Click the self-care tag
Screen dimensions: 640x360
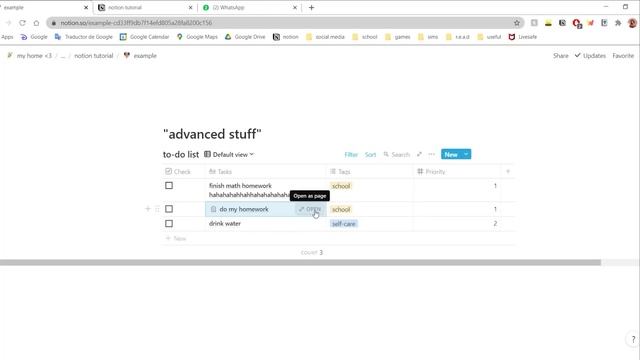coord(344,224)
